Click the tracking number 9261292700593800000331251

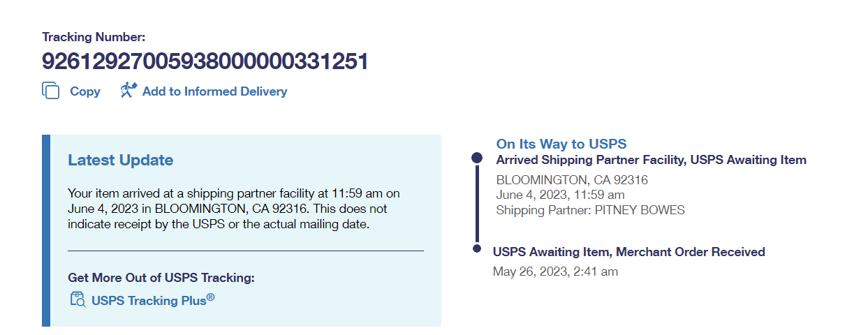click(x=205, y=62)
